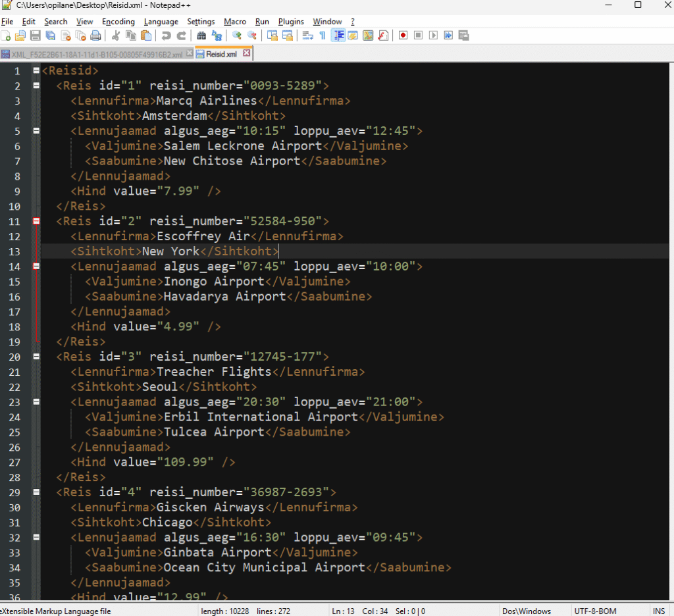The height and width of the screenshot is (616, 674).
Task: Click the Save file toolbar icon
Action: pyautogui.click(x=35, y=36)
